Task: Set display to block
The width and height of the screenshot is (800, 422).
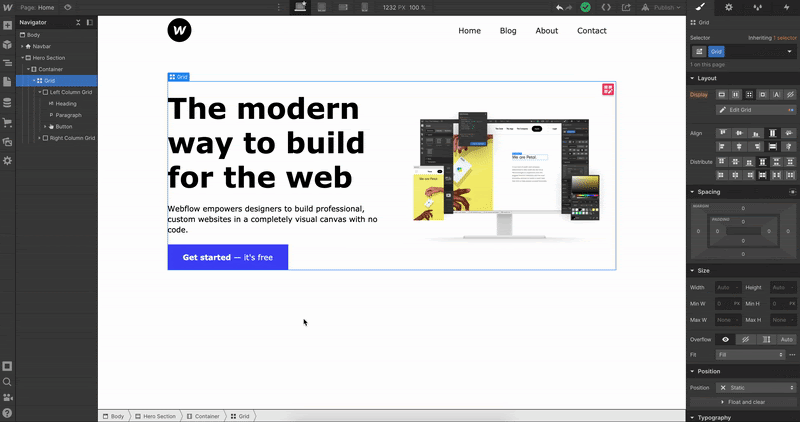Action: pos(721,94)
